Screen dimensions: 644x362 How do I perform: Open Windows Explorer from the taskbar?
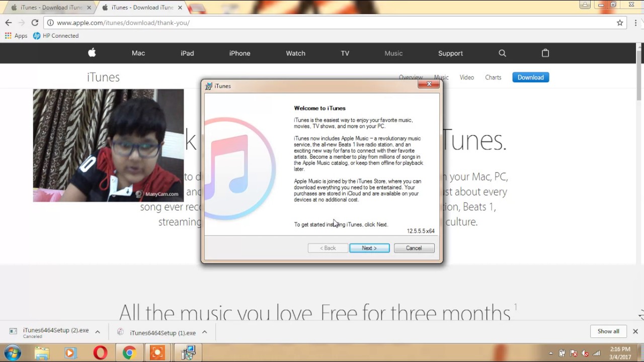click(42, 352)
